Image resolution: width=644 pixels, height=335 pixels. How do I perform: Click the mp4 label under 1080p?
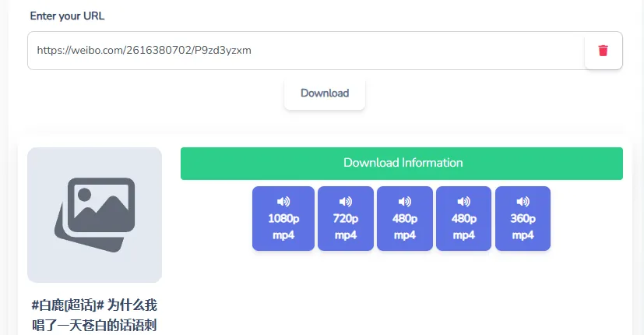(283, 235)
